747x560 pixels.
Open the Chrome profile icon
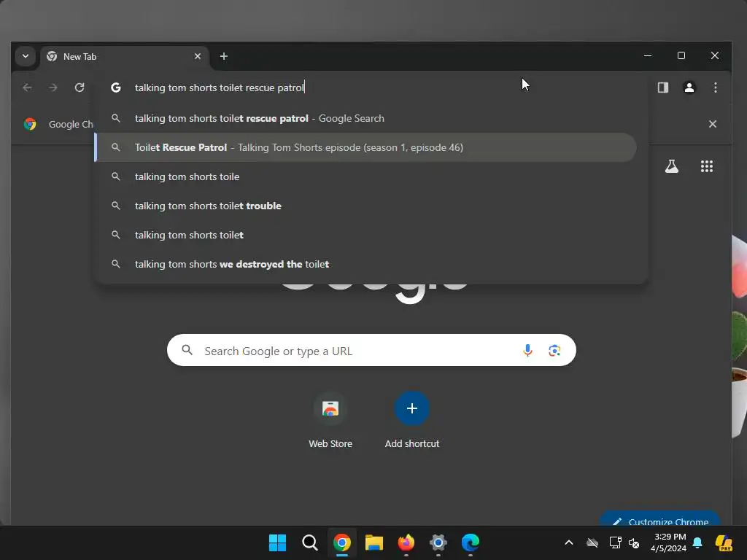(689, 87)
